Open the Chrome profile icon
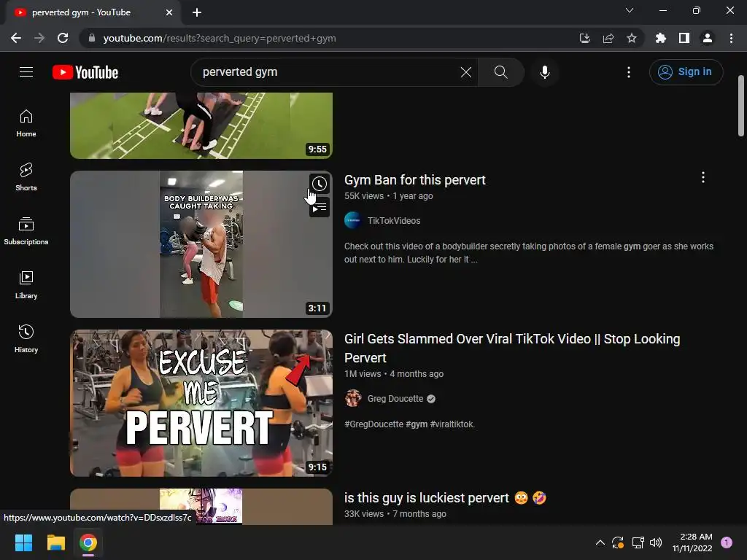 pyautogui.click(x=708, y=38)
